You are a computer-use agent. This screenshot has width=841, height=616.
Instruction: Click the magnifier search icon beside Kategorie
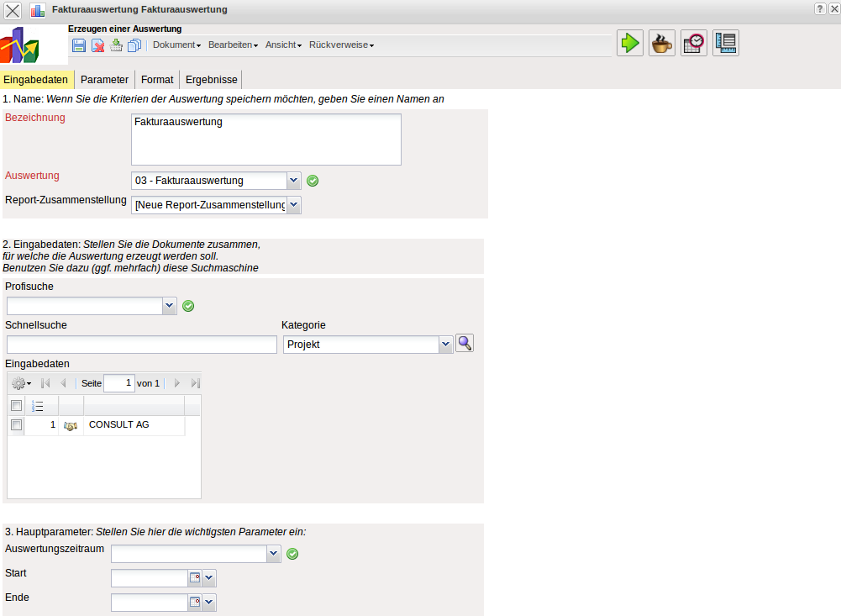coord(465,344)
